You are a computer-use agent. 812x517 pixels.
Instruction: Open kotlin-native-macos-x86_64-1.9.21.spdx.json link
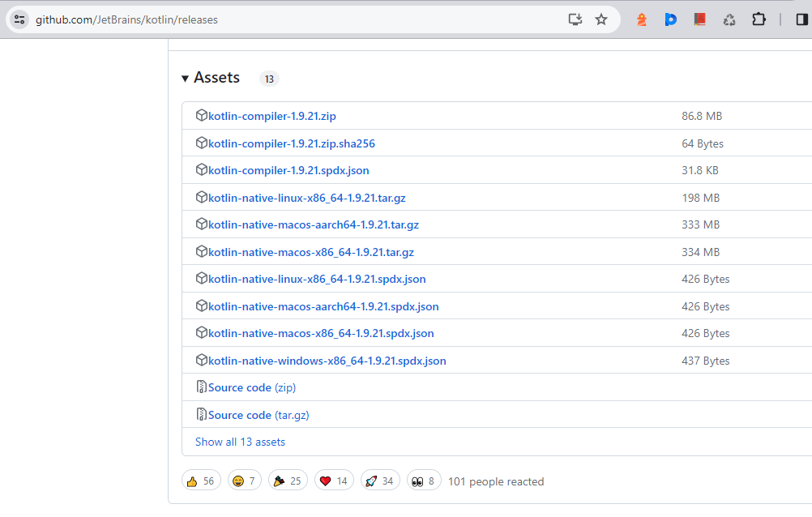coord(321,334)
